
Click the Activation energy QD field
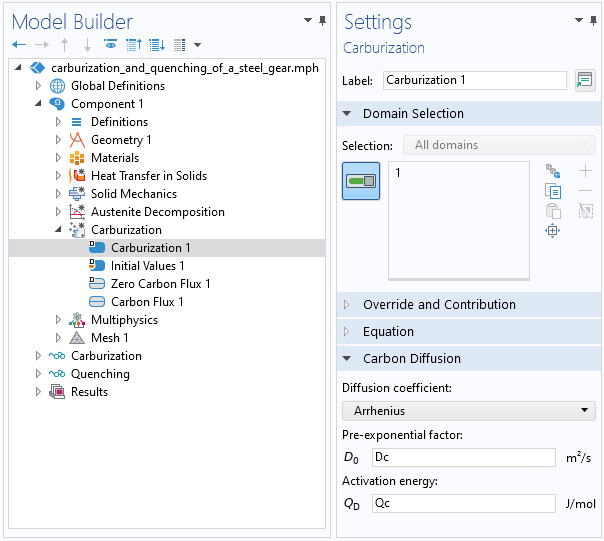coord(463,505)
